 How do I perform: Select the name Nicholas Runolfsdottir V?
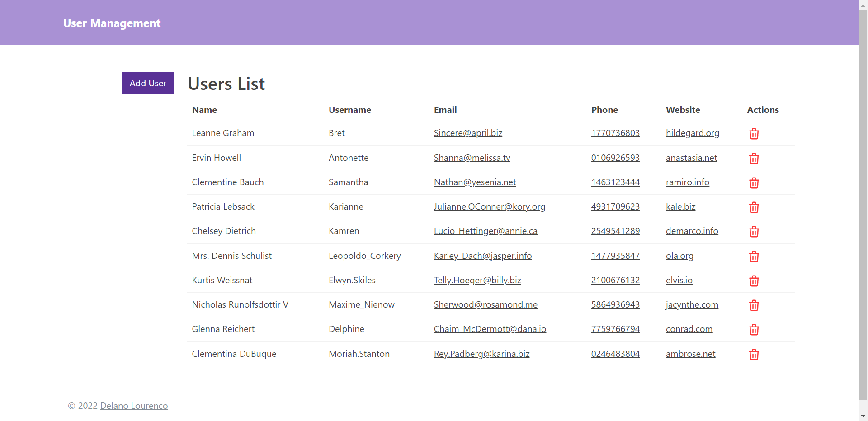tap(240, 304)
